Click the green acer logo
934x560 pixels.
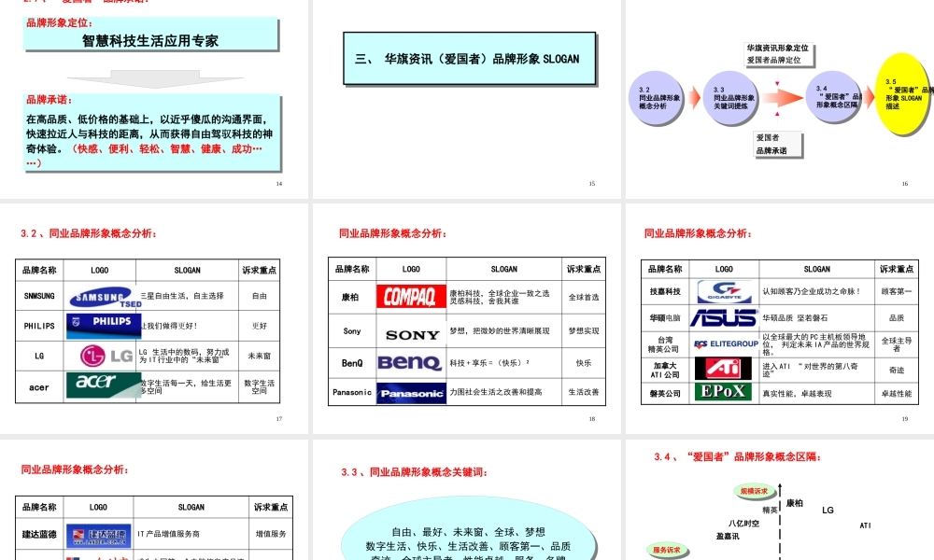tap(104, 385)
